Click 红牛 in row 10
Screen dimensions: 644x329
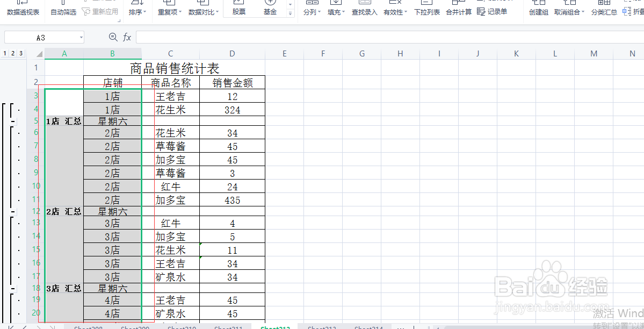point(170,187)
